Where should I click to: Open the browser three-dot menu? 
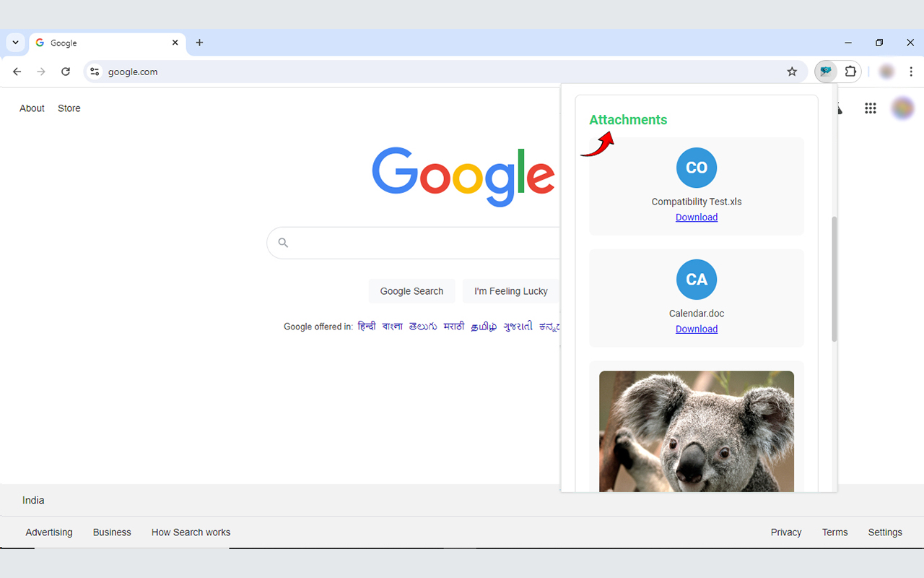(x=911, y=72)
